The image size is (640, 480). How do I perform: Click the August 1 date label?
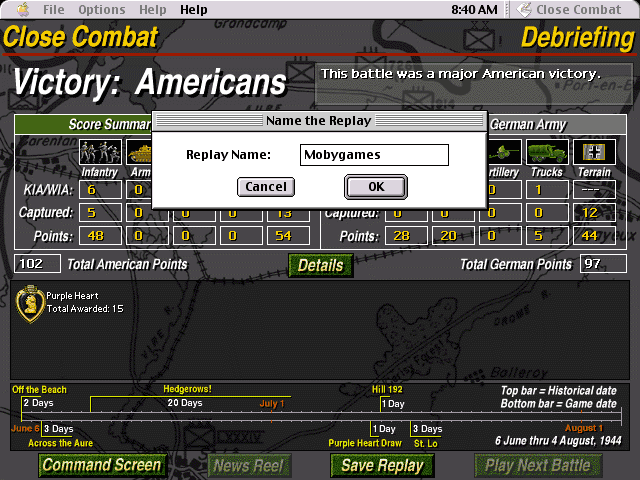584,428
